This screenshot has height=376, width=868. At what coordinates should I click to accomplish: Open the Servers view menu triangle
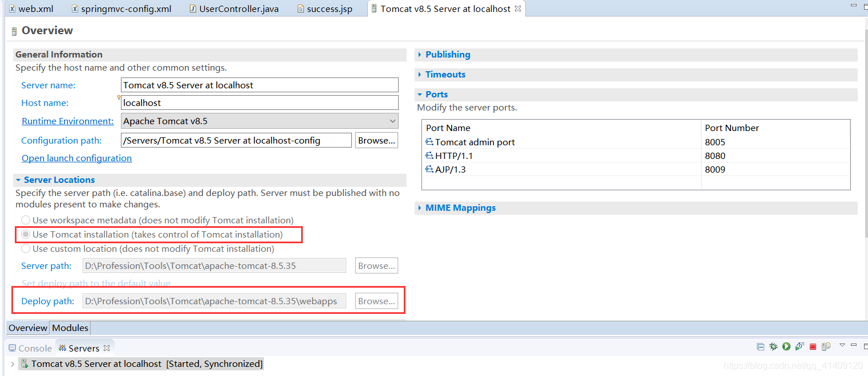coord(842,346)
